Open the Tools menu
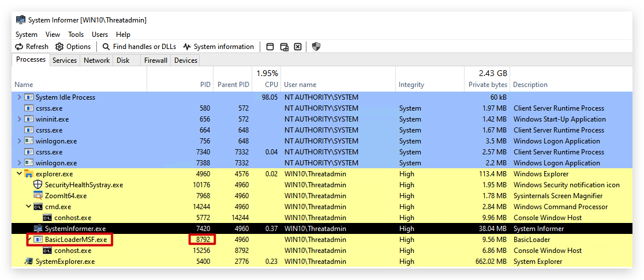 pyautogui.click(x=76, y=35)
